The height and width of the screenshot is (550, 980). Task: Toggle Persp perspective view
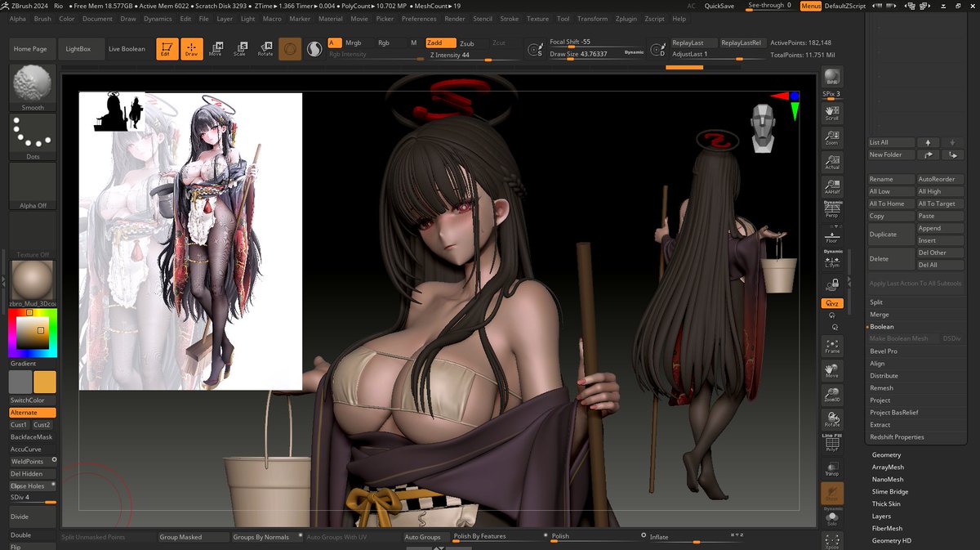(832, 209)
